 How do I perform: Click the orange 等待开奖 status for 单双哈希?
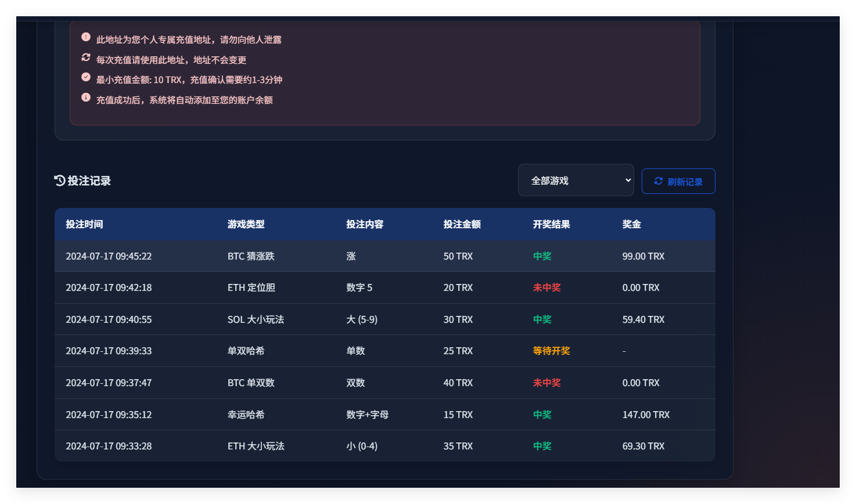pos(551,351)
